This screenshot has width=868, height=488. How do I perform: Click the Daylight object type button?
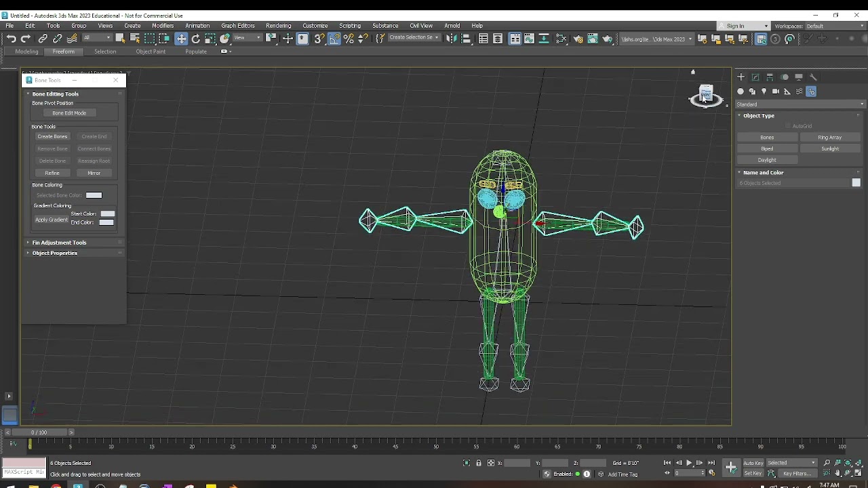coord(767,160)
